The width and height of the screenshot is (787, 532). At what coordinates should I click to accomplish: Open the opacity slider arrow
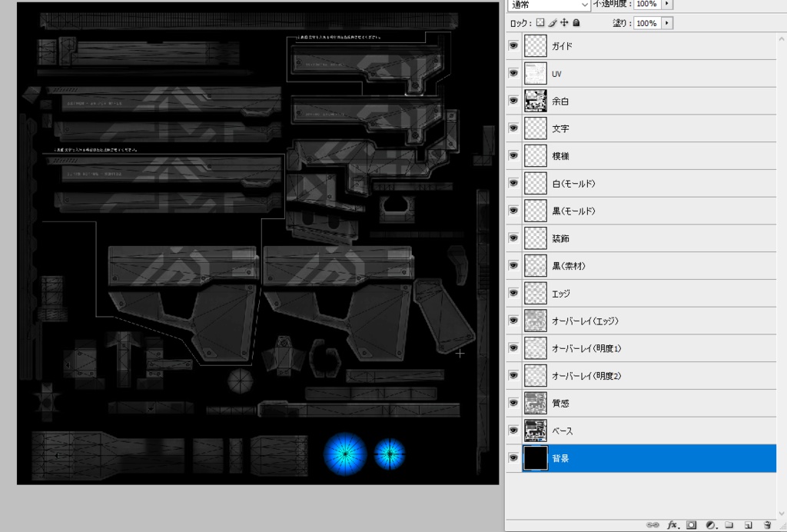[667, 4]
